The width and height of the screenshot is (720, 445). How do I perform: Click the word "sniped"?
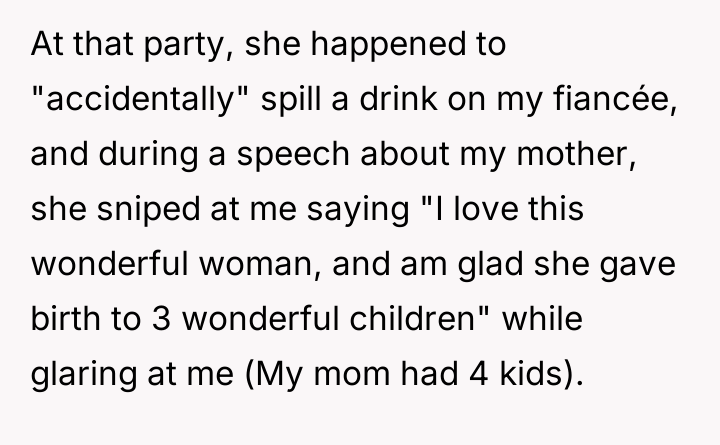(133, 210)
